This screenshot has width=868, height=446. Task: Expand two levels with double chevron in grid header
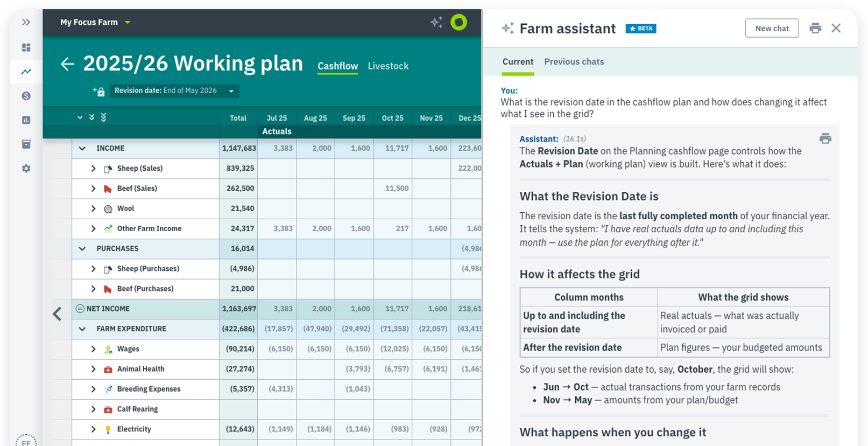click(x=91, y=117)
